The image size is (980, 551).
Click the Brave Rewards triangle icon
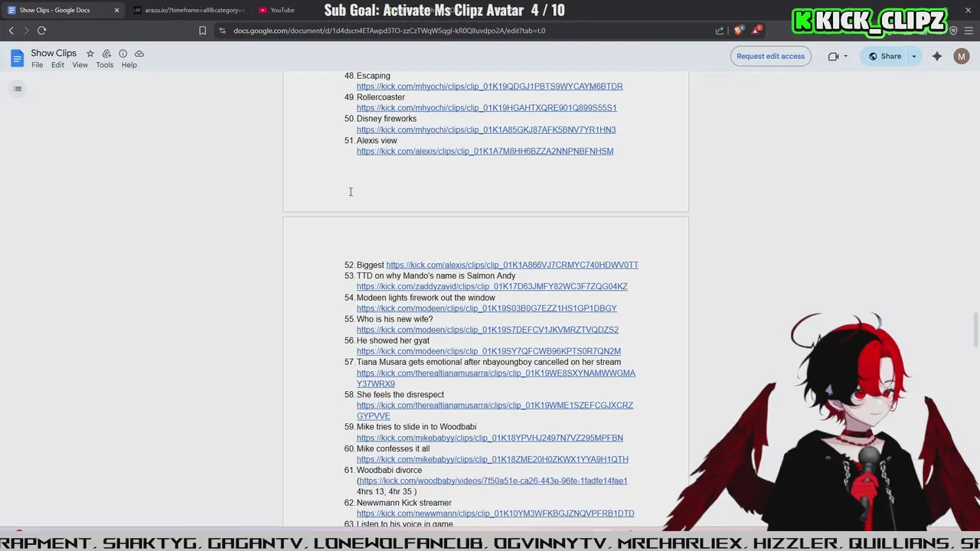(x=756, y=31)
